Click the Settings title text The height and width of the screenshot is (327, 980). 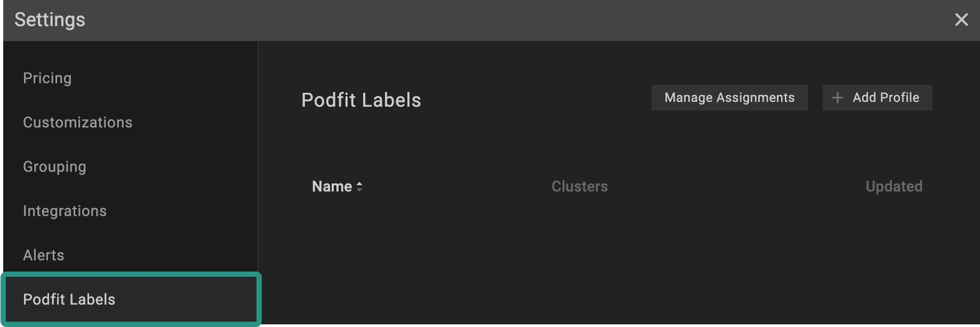[50, 20]
